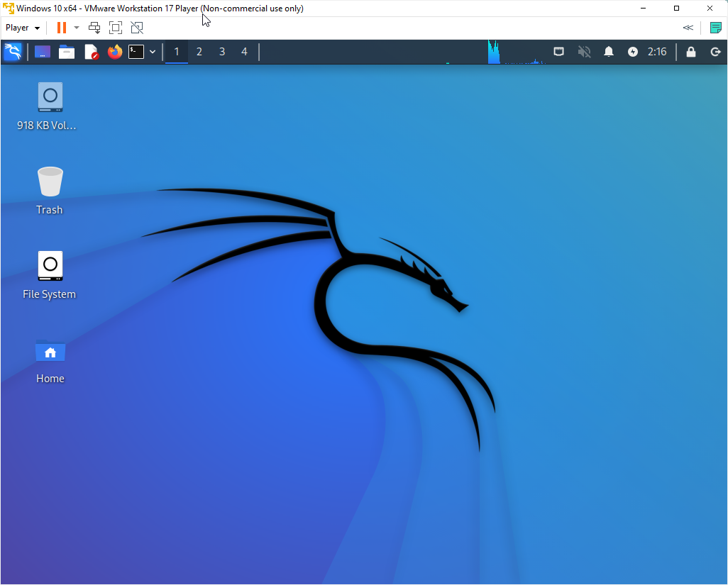Pause the virtual machine
Viewport: 728px width, 585px height.
click(x=61, y=28)
